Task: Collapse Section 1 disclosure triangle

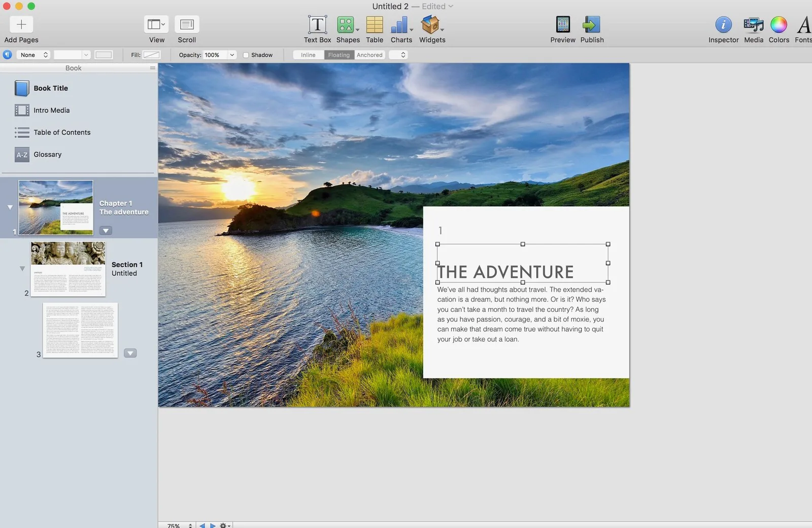Action: click(22, 268)
